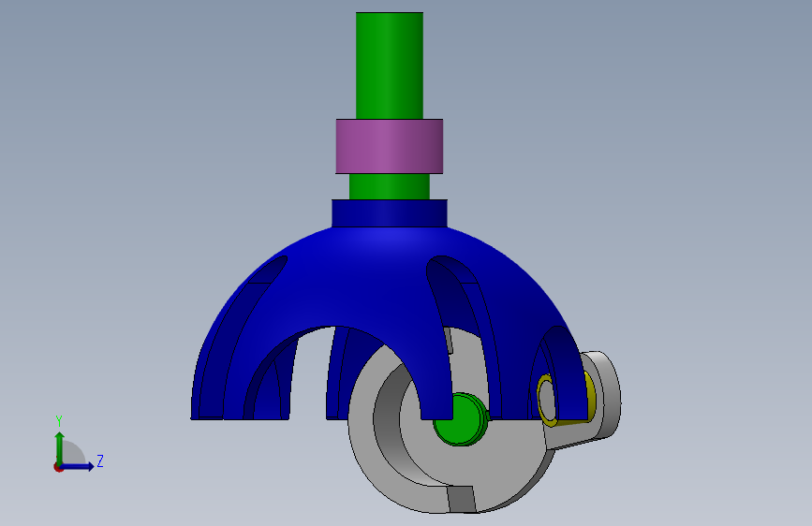Select the green axle pin in the wheel
Image resolution: width=812 pixels, height=526 pixels.
click(460, 419)
